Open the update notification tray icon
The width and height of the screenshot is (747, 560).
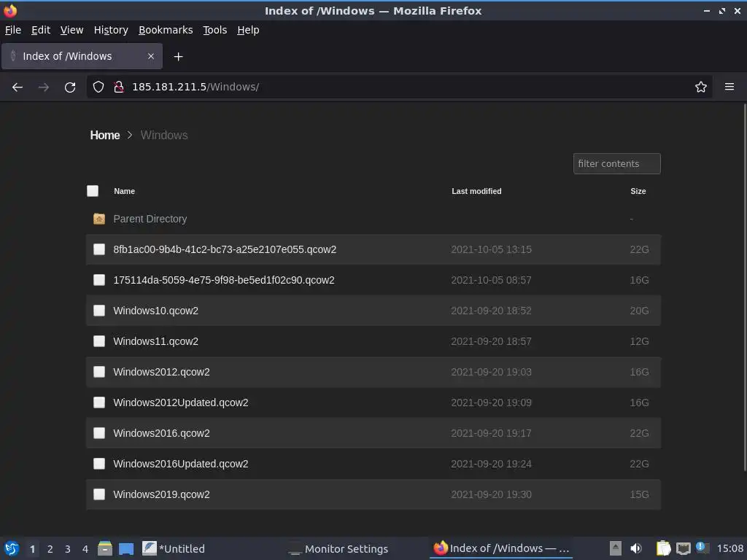click(703, 548)
